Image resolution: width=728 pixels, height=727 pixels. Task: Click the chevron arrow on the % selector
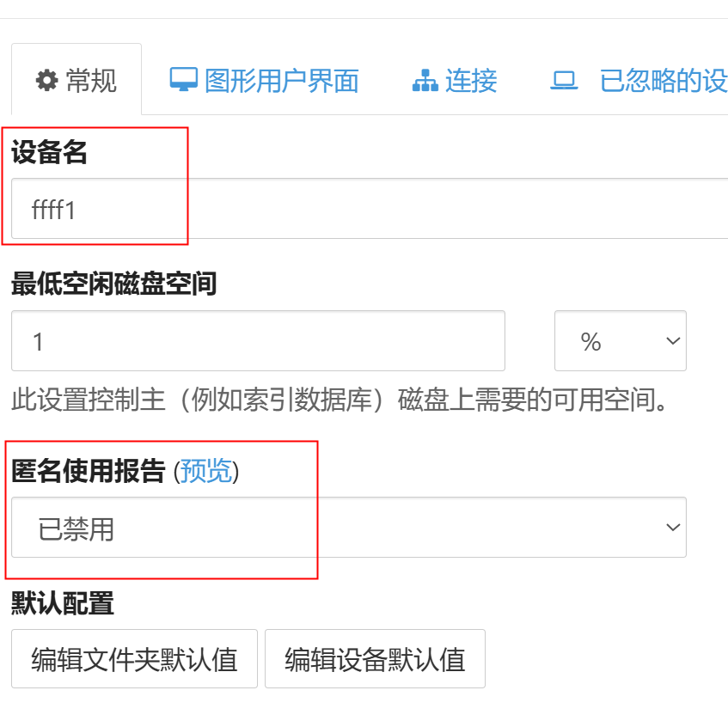[673, 341]
